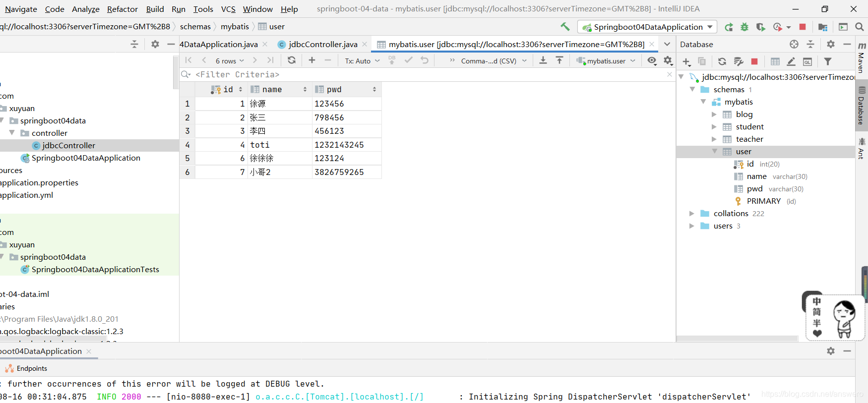Open Database panel settings gear
This screenshot has height=403, width=868.
[831, 44]
